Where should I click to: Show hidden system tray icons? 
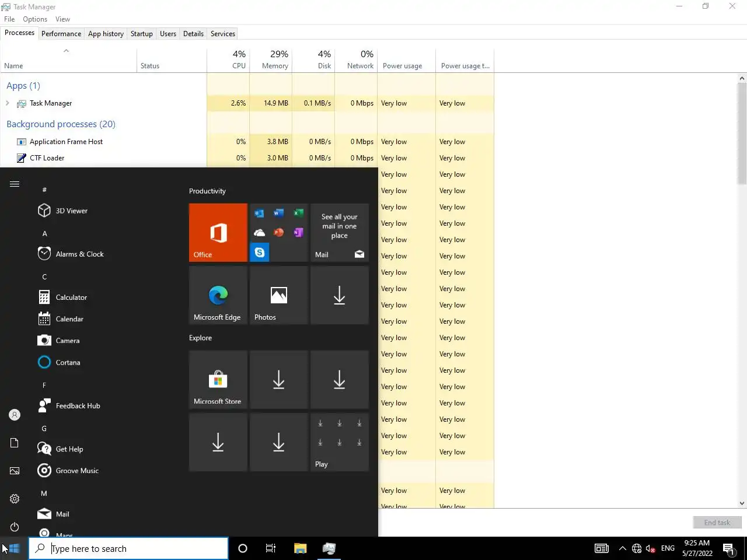point(622,548)
